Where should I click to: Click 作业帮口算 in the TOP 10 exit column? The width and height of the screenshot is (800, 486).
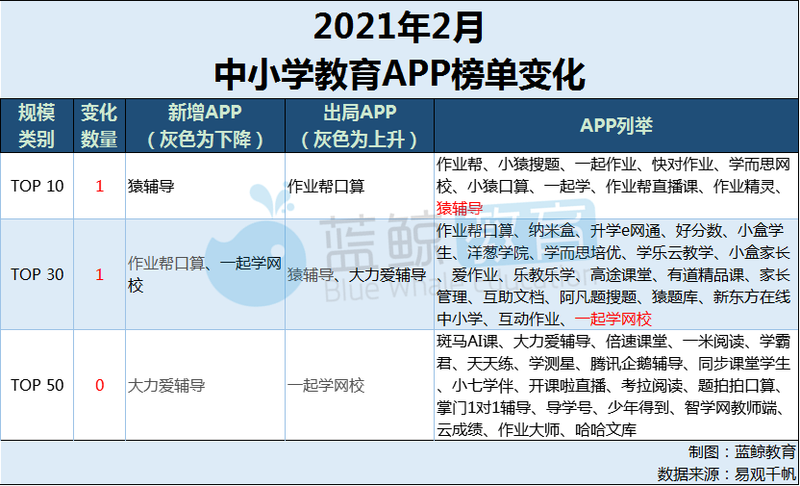[x=326, y=186]
